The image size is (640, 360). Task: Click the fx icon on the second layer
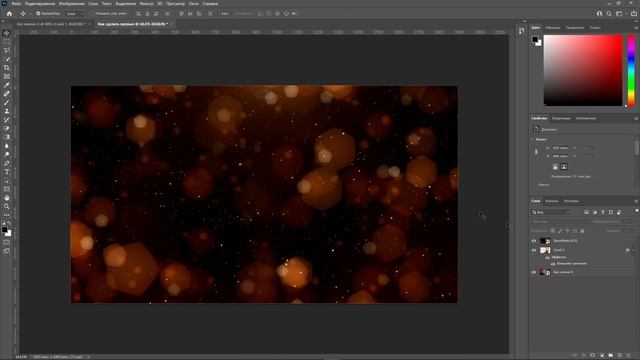[x=627, y=250]
